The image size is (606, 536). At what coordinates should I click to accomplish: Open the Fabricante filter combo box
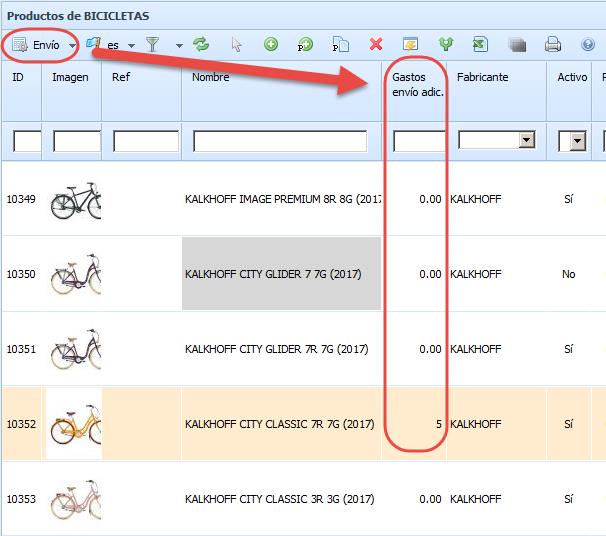497,140
